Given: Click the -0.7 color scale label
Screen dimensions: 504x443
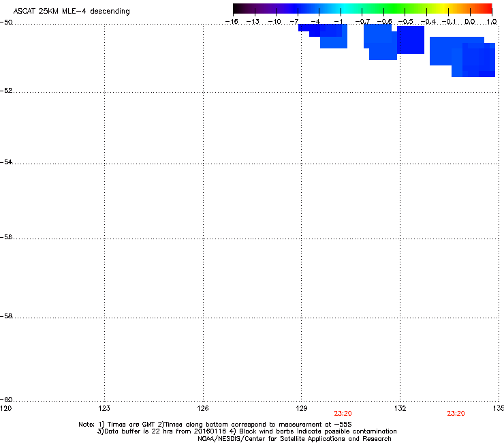Looking at the screenshot, I should (362, 22).
